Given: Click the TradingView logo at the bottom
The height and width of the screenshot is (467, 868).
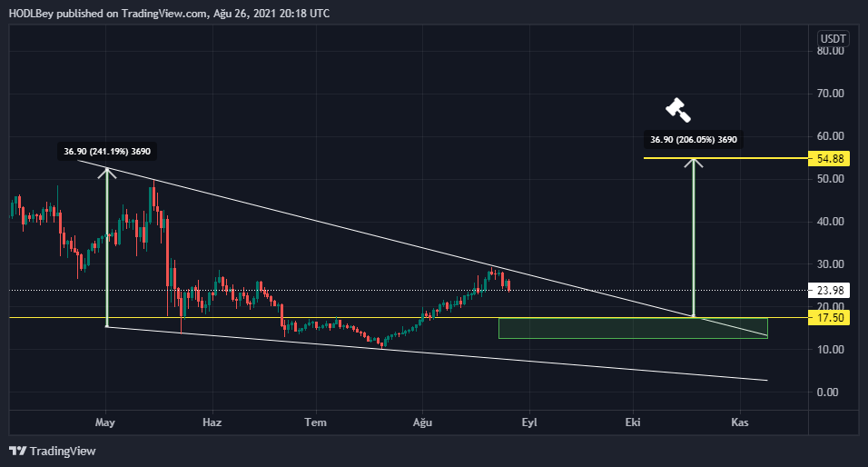Looking at the screenshot, I should point(53,451).
